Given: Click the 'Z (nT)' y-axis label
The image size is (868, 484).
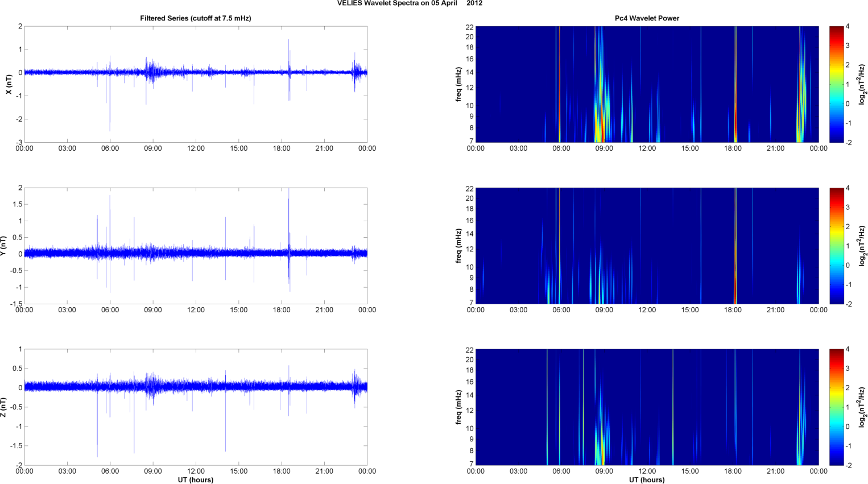Looking at the screenshot, I should (x=3, y=407).
